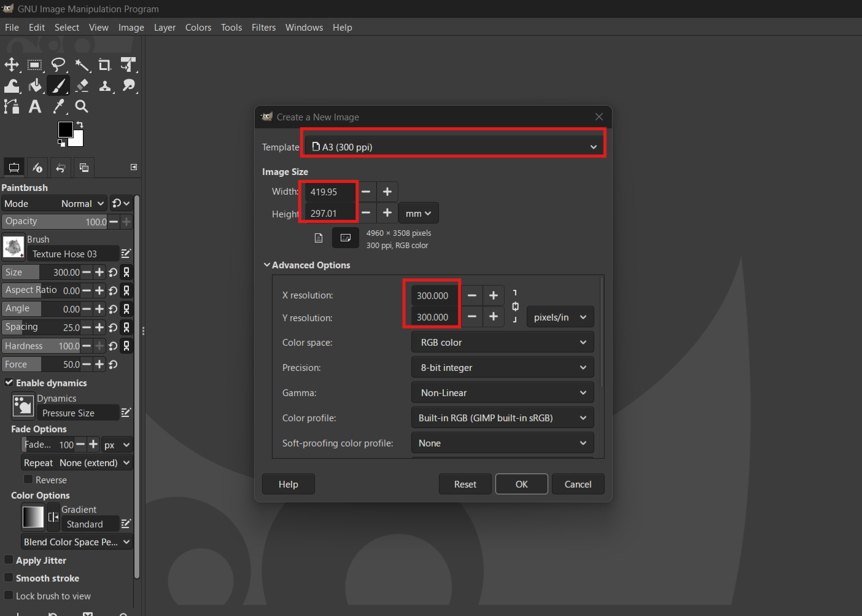This screenshot has width=862, height=616.
Task: Reset the new image dialog settings
Action: coord(465,484)
